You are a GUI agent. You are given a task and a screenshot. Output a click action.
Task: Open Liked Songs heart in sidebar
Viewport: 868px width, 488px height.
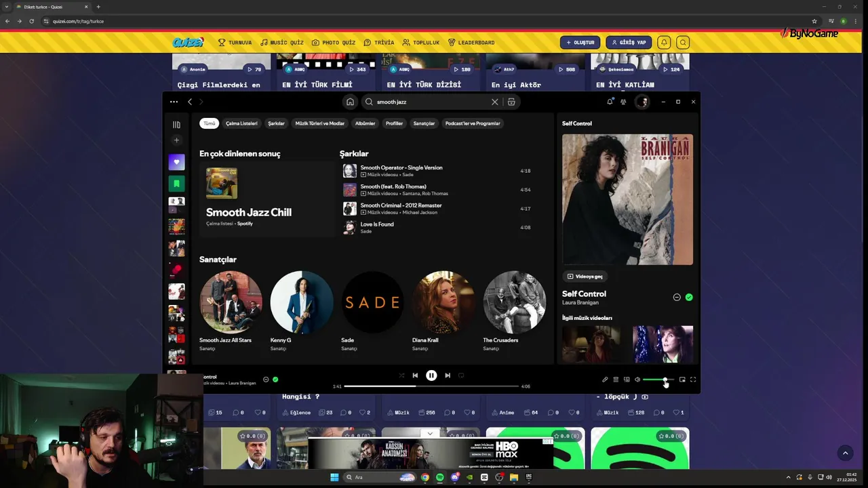[176, 162]
